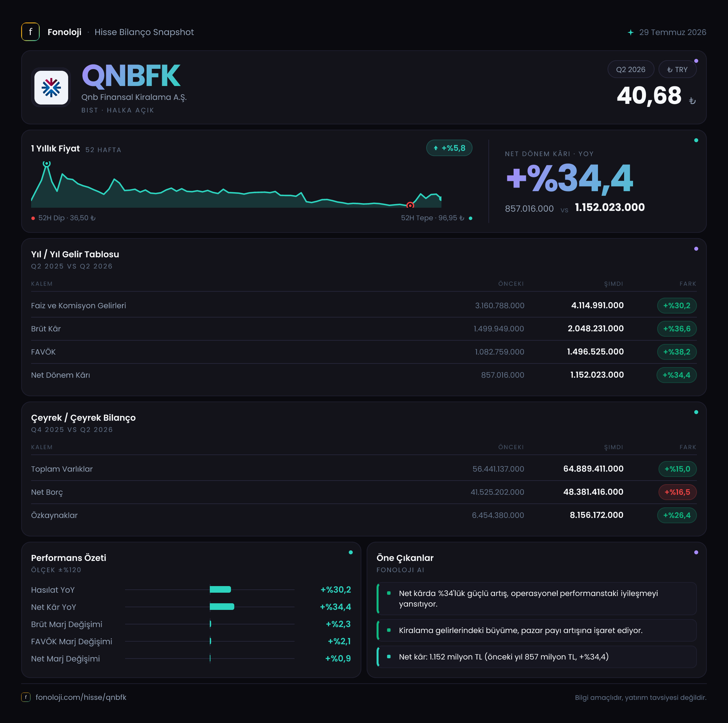This screenshot has width=728, height=723.
Task: Click the Net Kâr YoY progress bar
Action: point(222,607)
